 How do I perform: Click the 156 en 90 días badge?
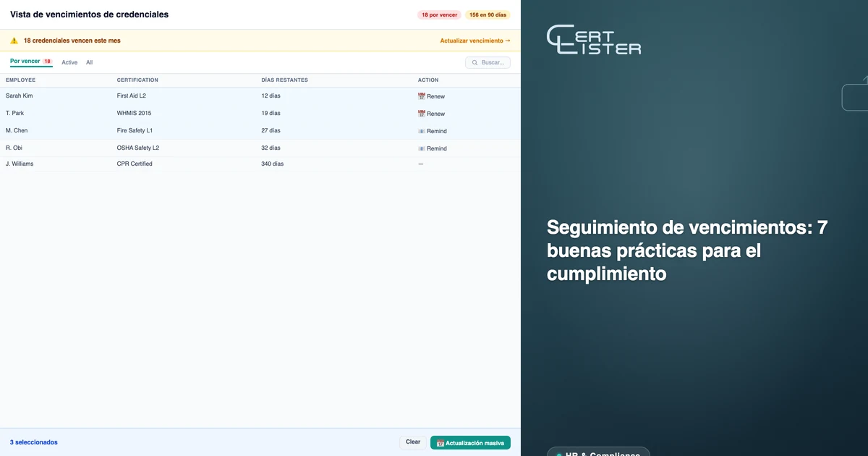(488, 14)
